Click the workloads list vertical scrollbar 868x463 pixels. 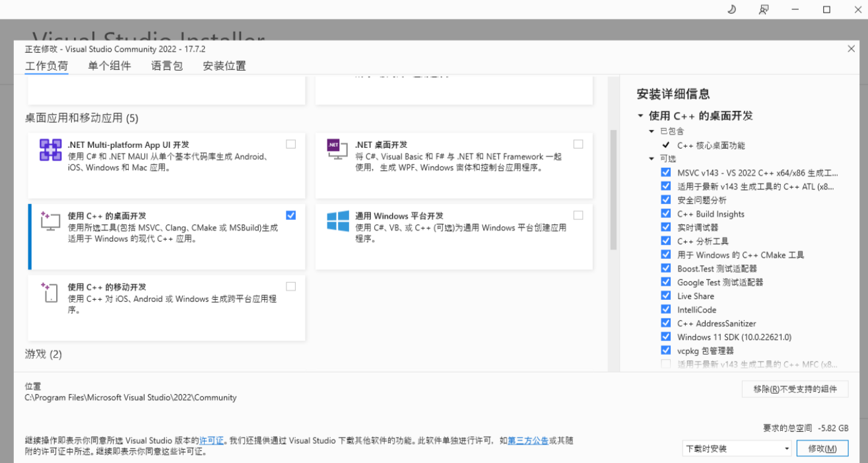(x=613, y=190)
